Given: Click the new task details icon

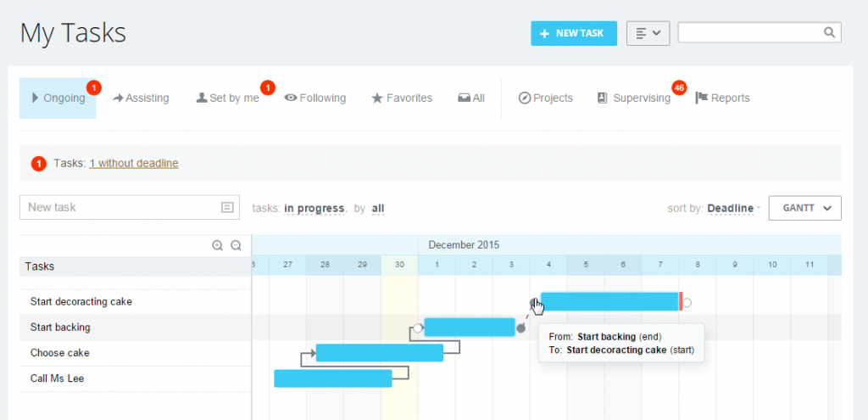Looking at the screenshot, I should point(227,207).
